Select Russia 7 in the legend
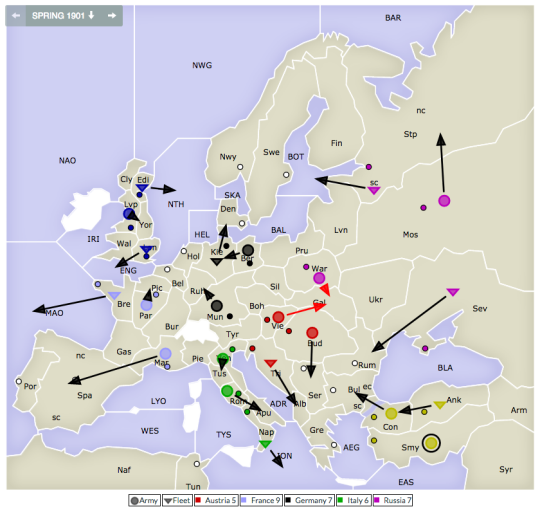Viewport: 540px width, 516px height. [x=393, y=500]
